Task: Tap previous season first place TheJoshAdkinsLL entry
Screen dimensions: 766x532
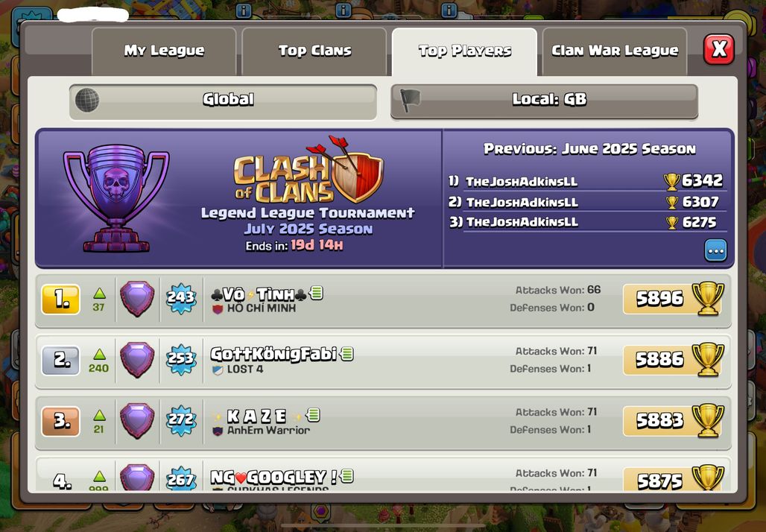Action: click(586, 181)
